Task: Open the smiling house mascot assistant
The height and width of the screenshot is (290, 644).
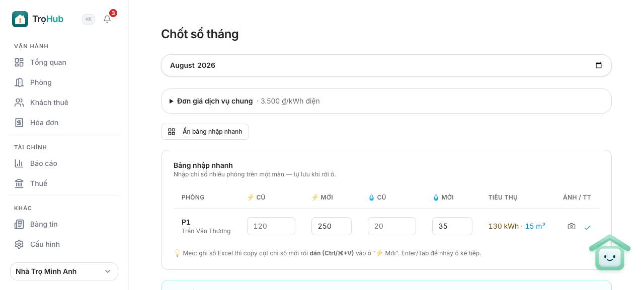Action: coord(610,253)
